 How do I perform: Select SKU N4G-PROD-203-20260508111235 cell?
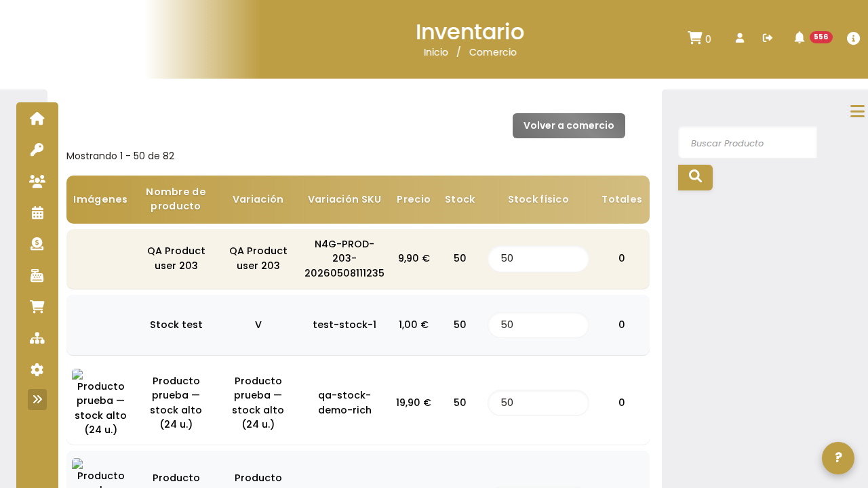coord(344,258)
